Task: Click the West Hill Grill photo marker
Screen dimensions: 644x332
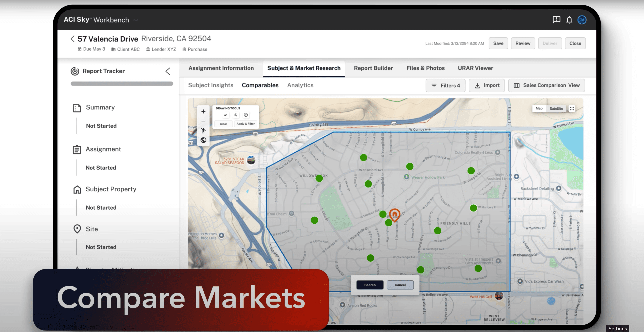Action: (499, 296)
